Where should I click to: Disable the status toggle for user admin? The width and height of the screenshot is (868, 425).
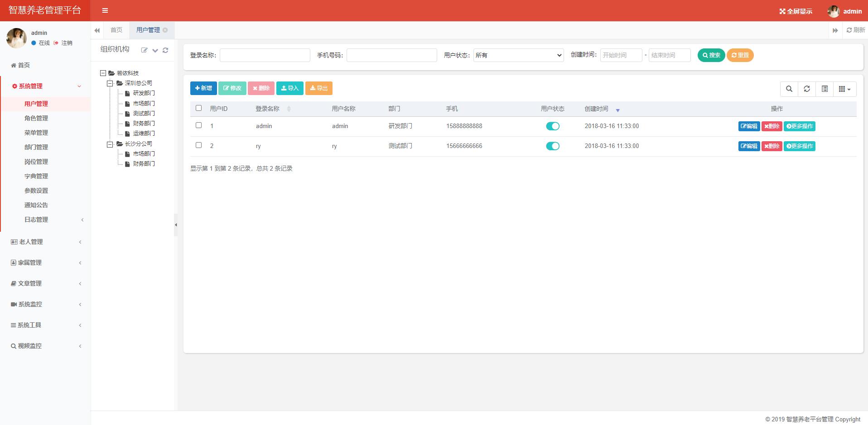553,126
